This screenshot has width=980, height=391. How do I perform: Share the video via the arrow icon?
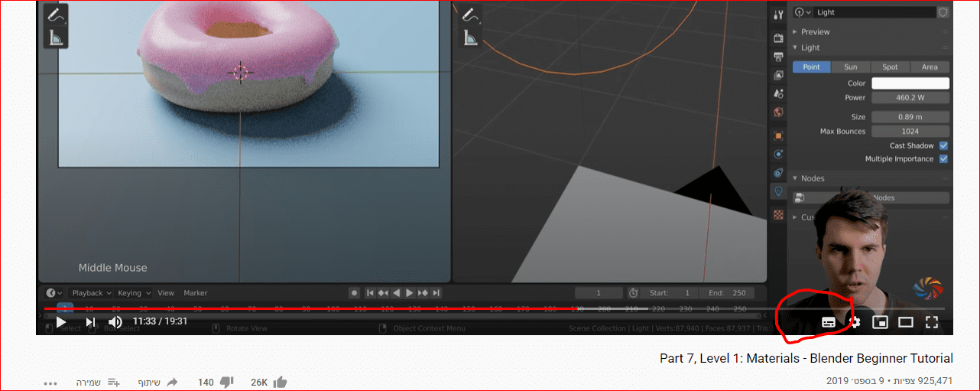click(x=172, y=382)
